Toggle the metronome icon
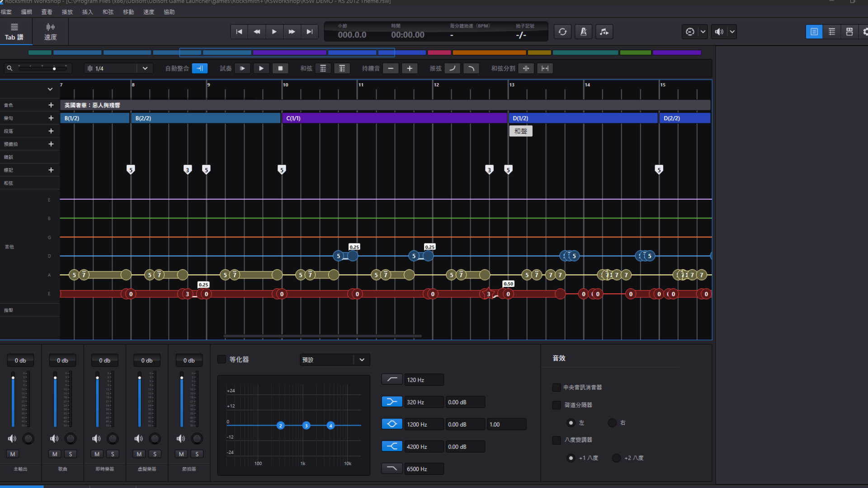This screenshot has width=868, height=488. [583, 32]
